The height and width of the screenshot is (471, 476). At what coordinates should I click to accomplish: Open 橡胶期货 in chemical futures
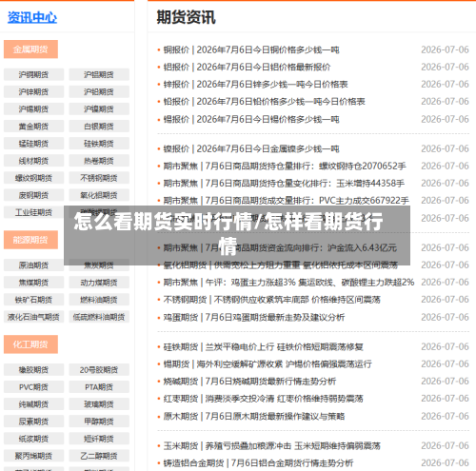point(33,369)
